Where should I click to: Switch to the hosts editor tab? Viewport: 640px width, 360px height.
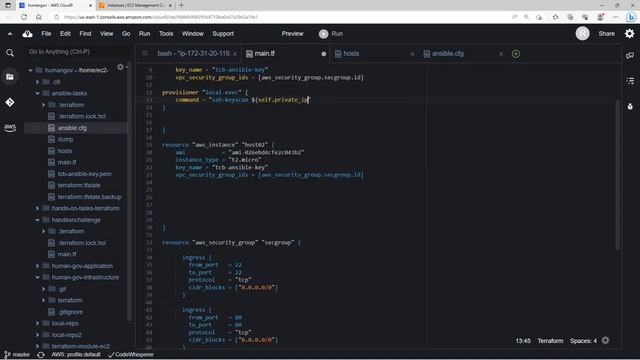351,53
